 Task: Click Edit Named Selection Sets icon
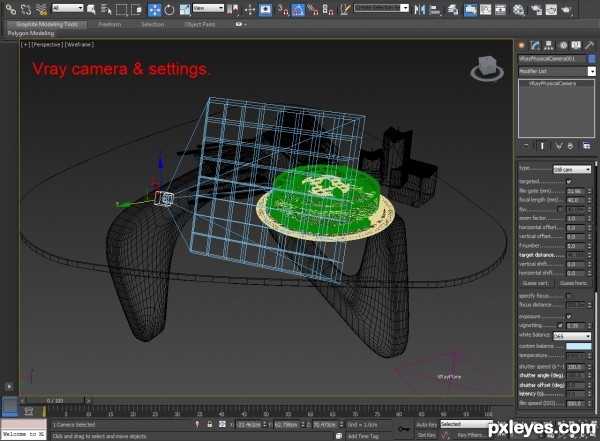344,9
